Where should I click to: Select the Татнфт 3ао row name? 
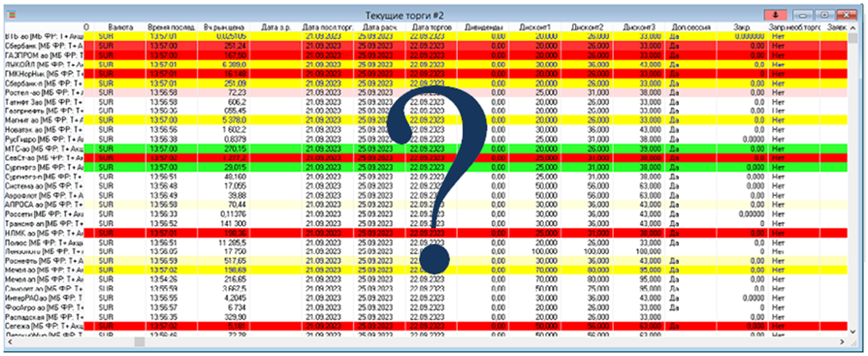point(44,101)
